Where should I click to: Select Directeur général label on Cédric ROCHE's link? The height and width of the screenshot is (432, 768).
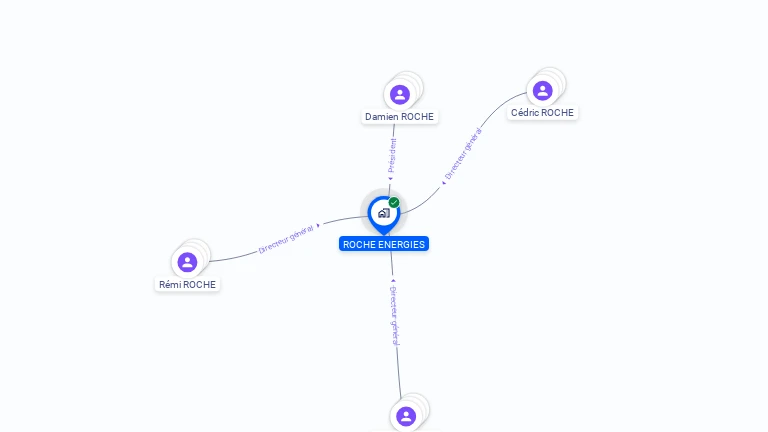coord(463,153)
